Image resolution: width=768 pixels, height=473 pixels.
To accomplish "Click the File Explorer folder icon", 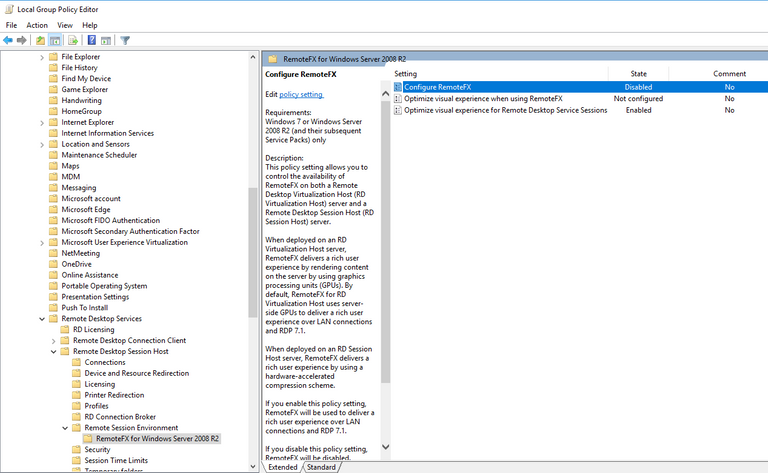I will [53, 57].
